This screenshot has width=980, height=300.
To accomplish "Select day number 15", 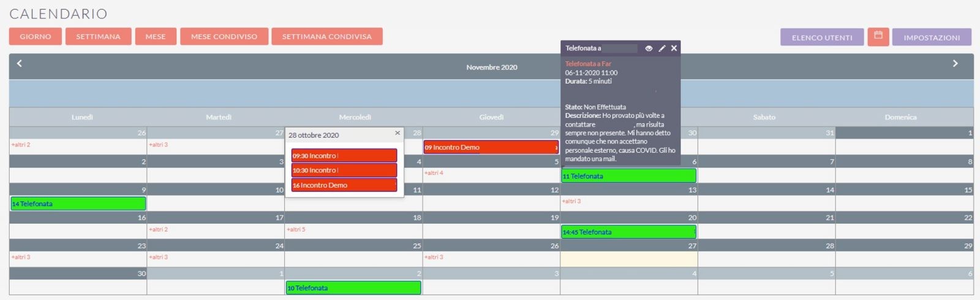I will click(968, 190).
